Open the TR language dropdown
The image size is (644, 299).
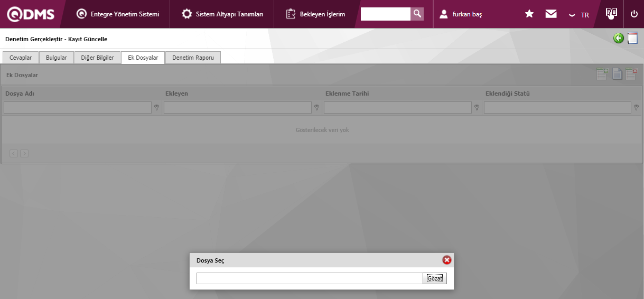coord(579,15)
